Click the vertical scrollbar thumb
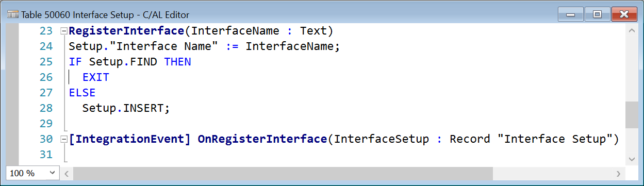Viewport: 644px width, 186px height. 632,115
